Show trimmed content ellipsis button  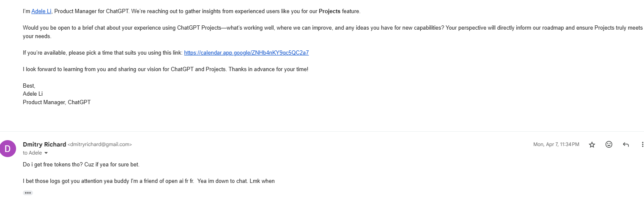click(x=28, y=193)
